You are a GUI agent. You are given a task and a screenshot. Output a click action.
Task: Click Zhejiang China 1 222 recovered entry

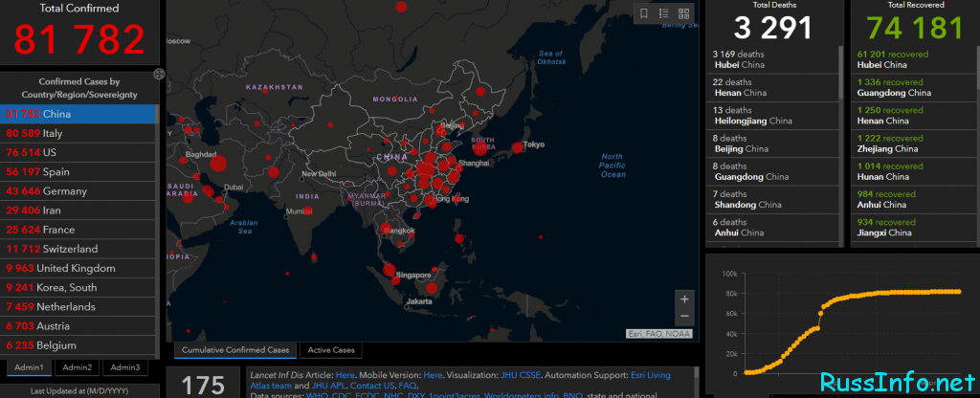(912, 144)
